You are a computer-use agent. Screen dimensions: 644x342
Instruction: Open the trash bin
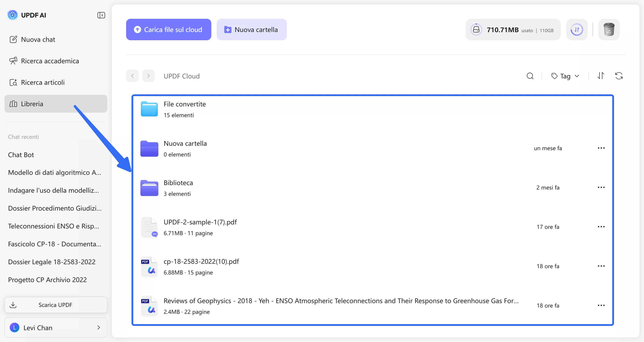point(609,30)
